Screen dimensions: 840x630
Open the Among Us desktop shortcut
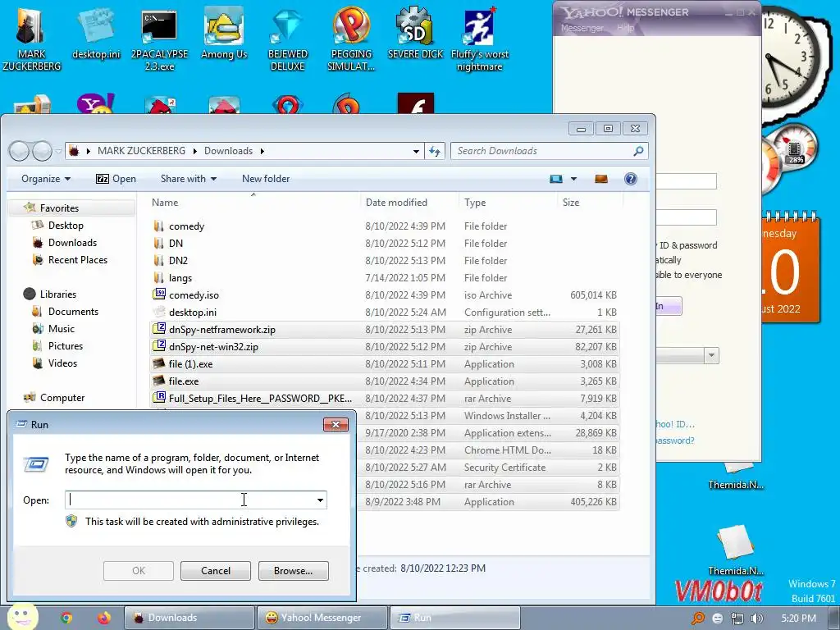point(224,33)
